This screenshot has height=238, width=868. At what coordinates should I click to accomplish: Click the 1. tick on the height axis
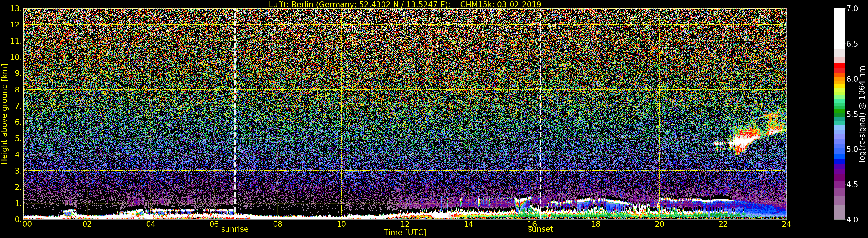click(x=18, y=203)
